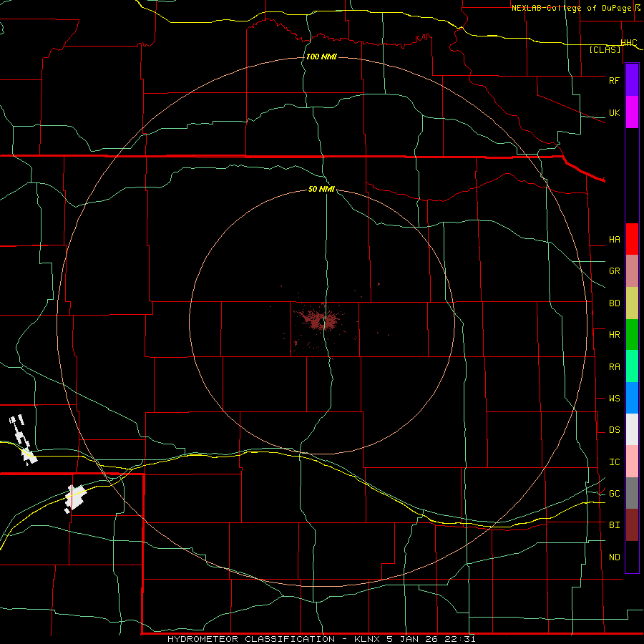Click the RA legend label

(x=614, y=367)
